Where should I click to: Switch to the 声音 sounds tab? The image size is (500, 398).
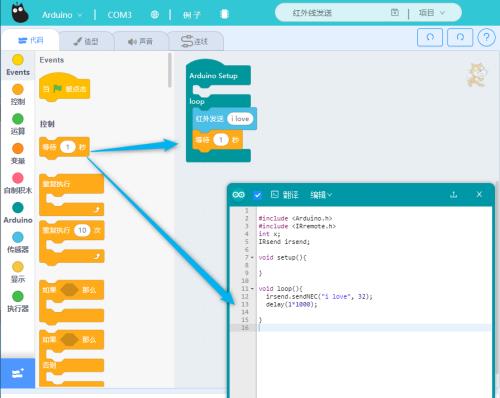pos(140,41)
